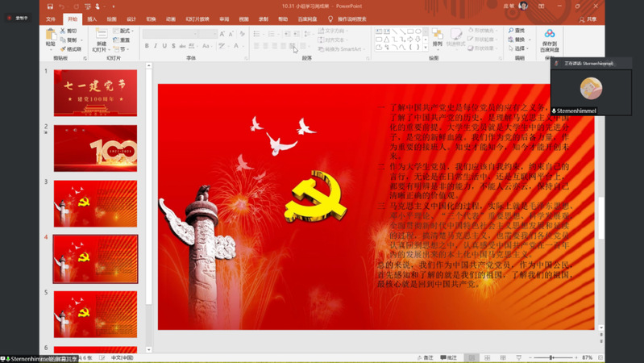Viewport: 644px width, 363px height.
Task: Select slide 1 thumbnail with party anniversary title
Action: (x=95, y=93)
